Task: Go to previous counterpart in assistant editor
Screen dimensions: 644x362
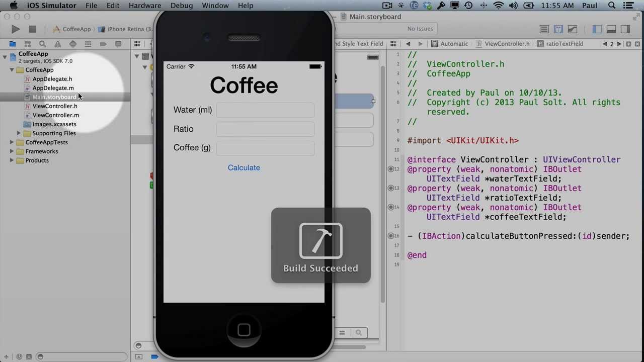Action: point(605,44)
